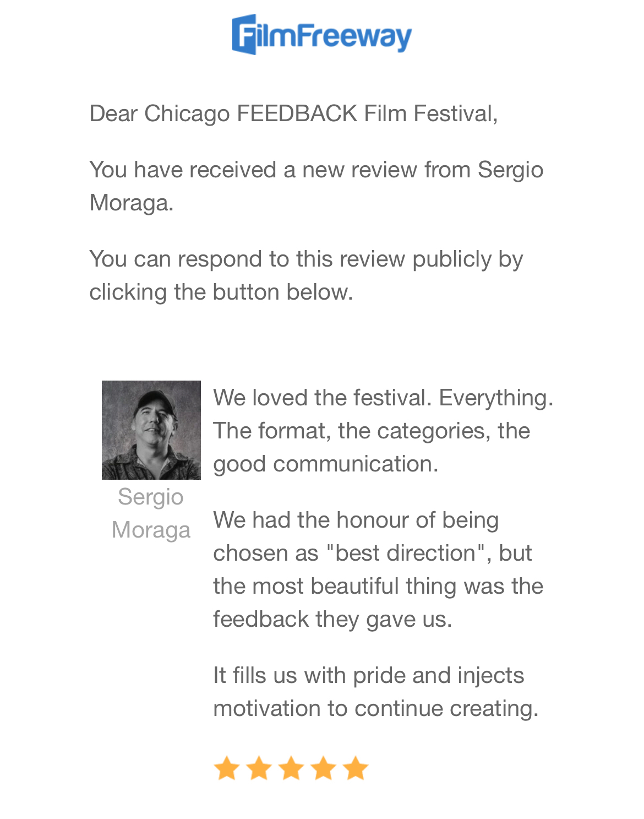Click 'motivation to continue creating' line
Image resolution: width=644 pixels, height=819 pixels.
point(375,708)
